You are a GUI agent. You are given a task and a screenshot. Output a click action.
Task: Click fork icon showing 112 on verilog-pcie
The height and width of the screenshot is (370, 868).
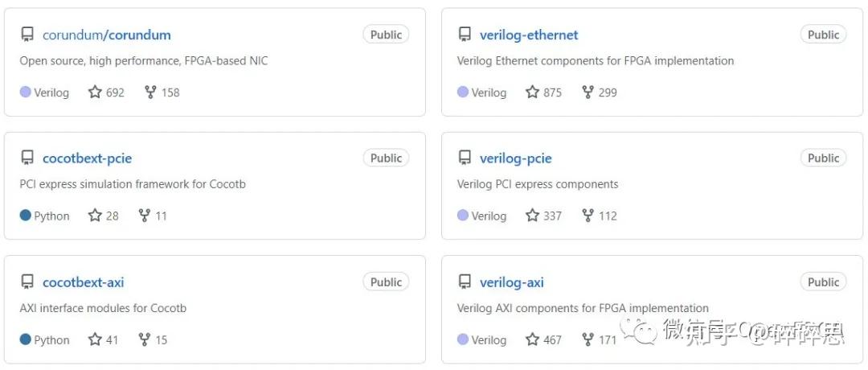click(588, 216)
